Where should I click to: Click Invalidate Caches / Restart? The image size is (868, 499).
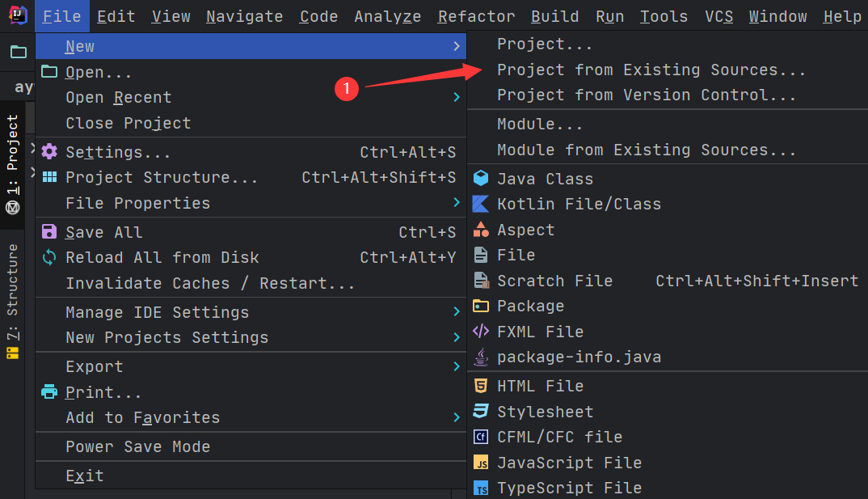click(x=210, y=283)
